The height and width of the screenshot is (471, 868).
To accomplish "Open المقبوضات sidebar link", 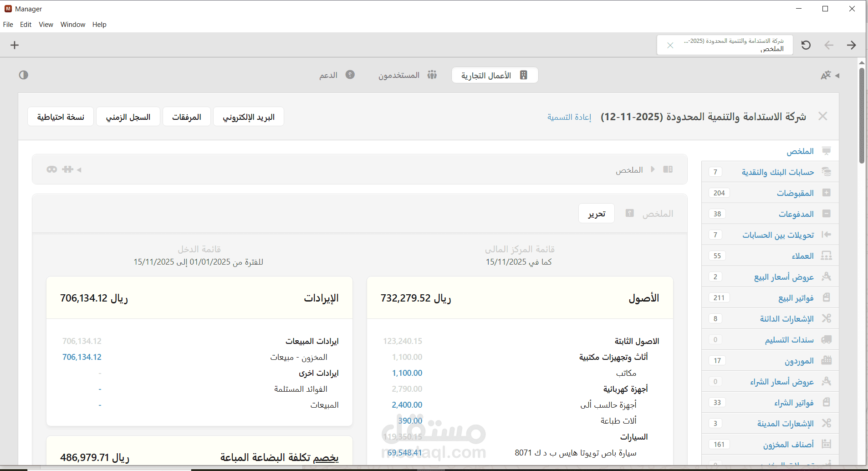I will 795,193.
